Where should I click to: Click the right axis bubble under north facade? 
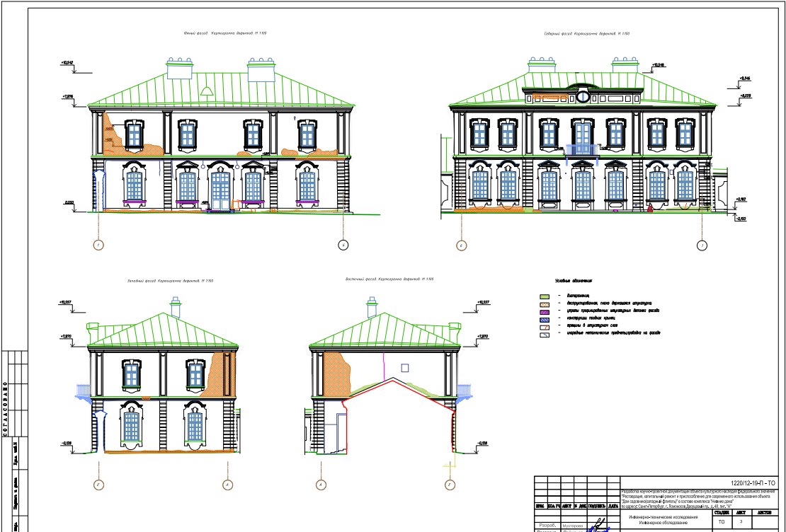702,245
